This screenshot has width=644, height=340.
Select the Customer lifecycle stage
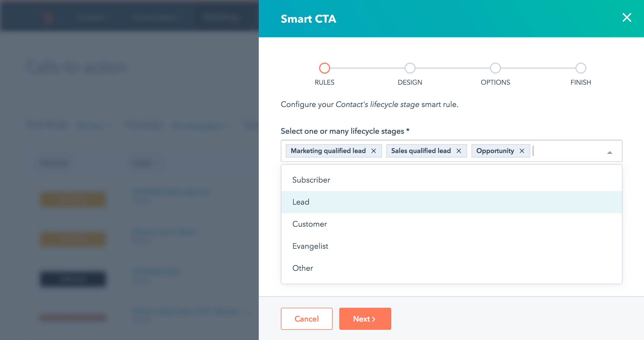pyautogui.click(x=310, y=224)
